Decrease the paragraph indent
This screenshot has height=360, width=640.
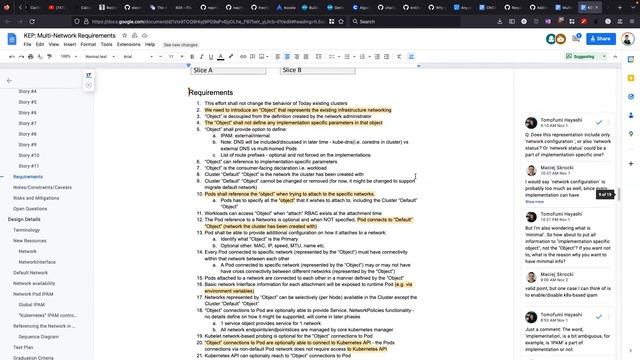click(x=377, y=57)
